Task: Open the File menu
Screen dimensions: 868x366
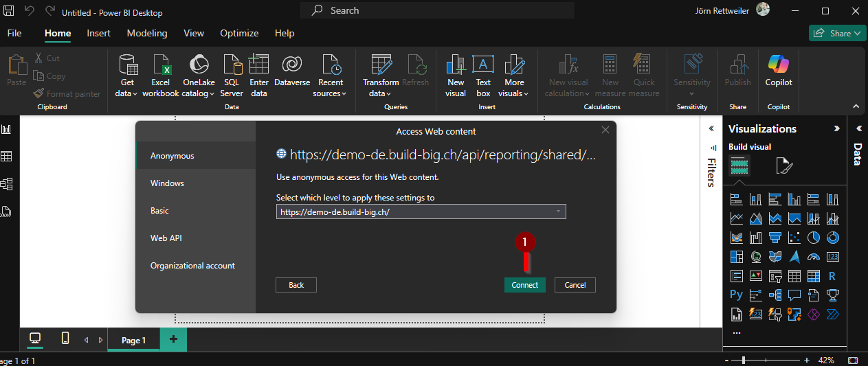Action: (x=14, y=33)
